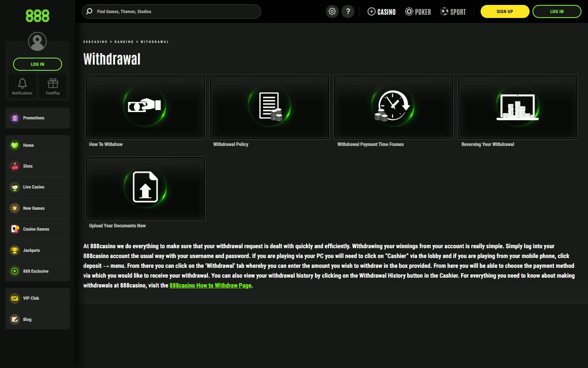Open Withdrawal Payment Time Frames thumbnail
The height and width of the screenshot is (368, 588).
tap(394, 107)
